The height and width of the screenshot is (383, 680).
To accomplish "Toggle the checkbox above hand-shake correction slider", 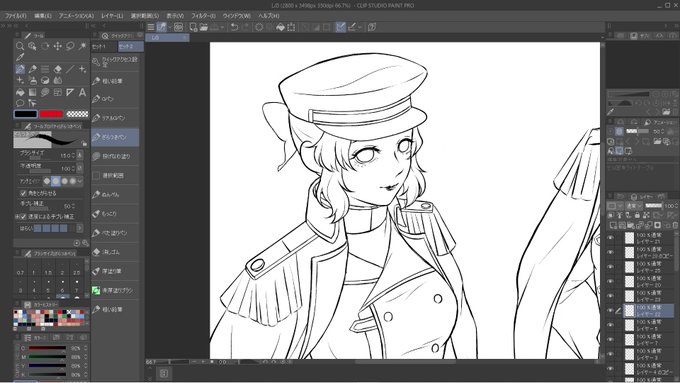I will coord(23,193).
